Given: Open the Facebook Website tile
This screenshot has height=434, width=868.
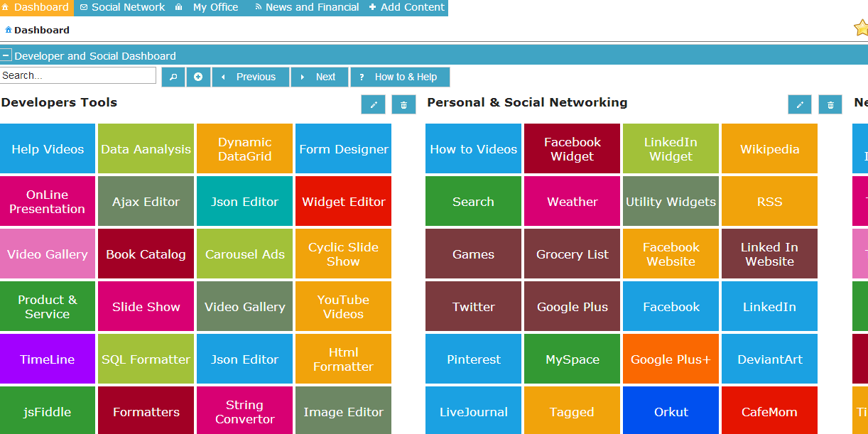Looking at the screenshot, I should (671, 254).
